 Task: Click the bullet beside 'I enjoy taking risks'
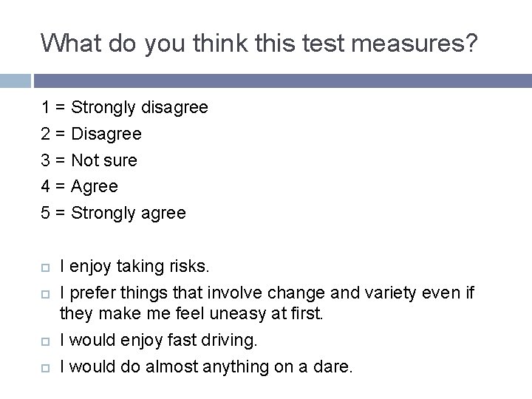point(46,267)
